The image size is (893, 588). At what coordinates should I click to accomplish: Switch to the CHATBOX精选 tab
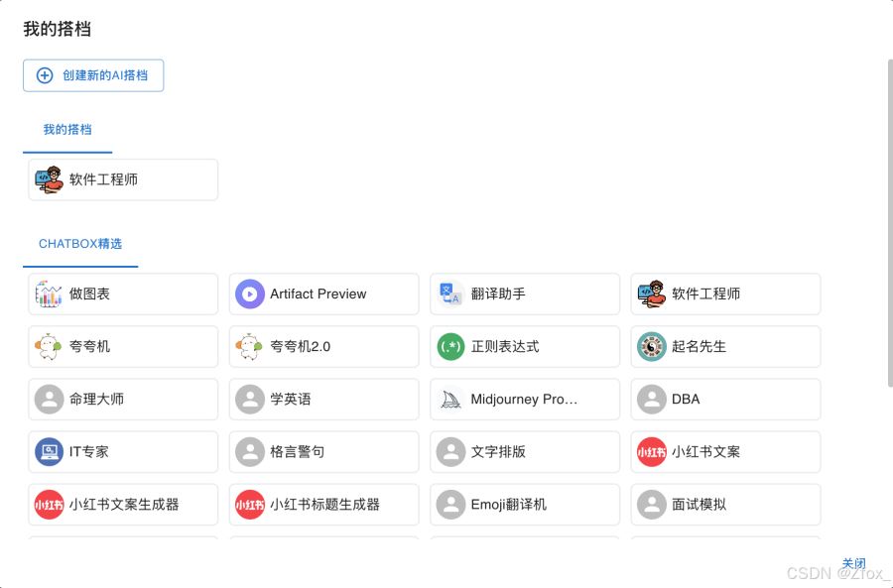tap(80, 243)
